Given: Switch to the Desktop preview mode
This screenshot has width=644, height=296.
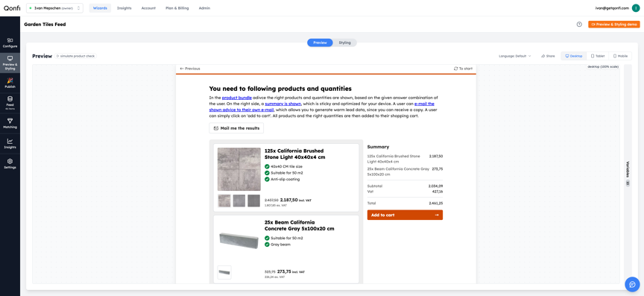Looking at the screenshot, I should 573,56.
